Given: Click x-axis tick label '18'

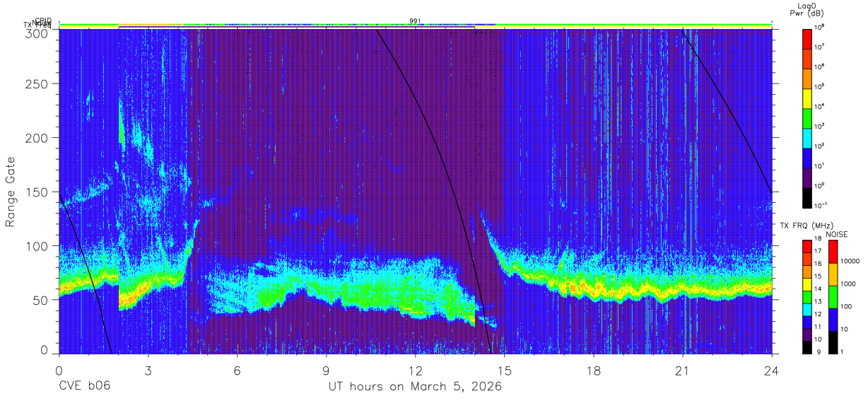Looking at the screenshot, I should [594, 371].
